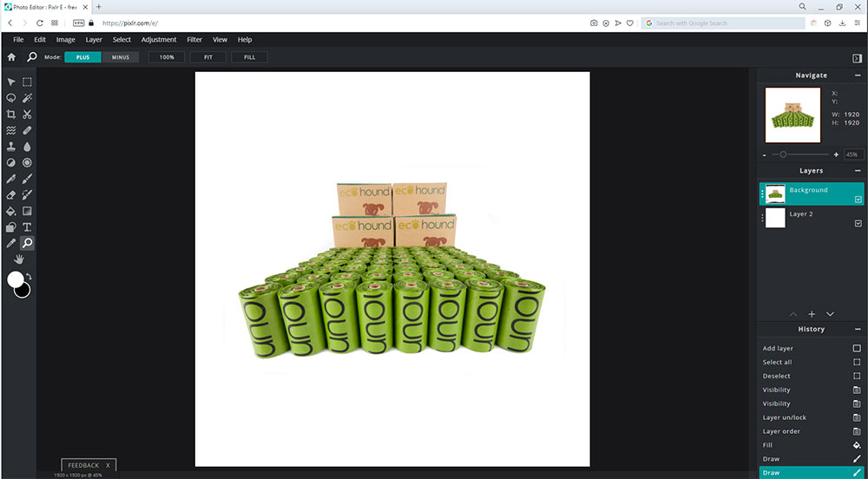Screen dimensions: 868x479
Task: Move layer down with the arrow
Action: 830,314
